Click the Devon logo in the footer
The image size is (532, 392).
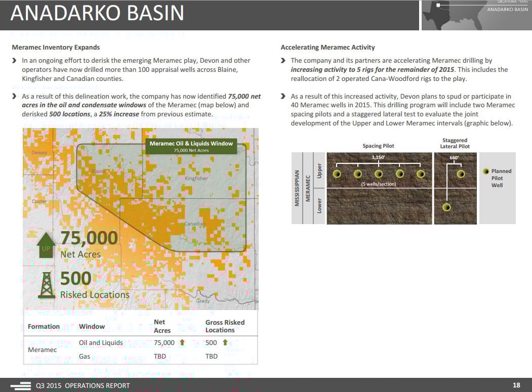coord(20,385)
